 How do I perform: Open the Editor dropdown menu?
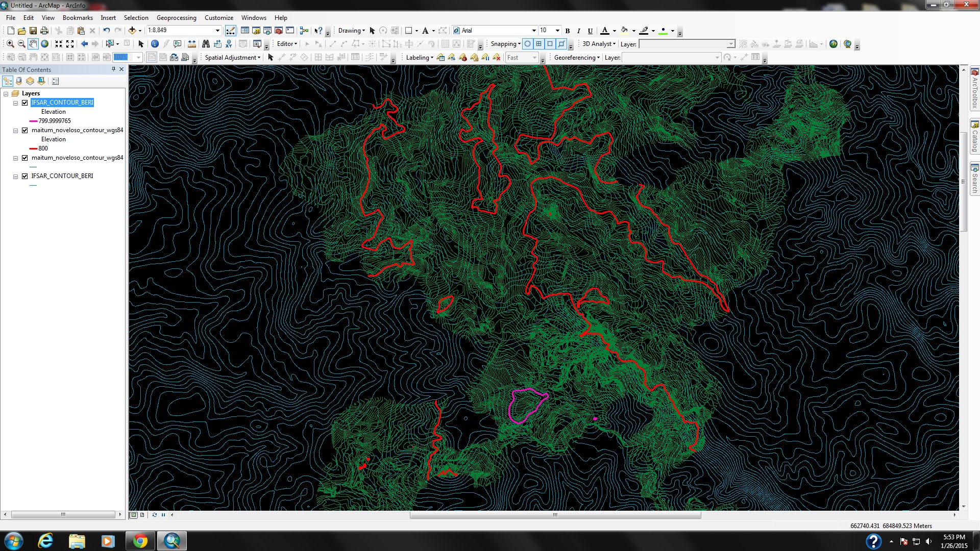coord(287,44)
